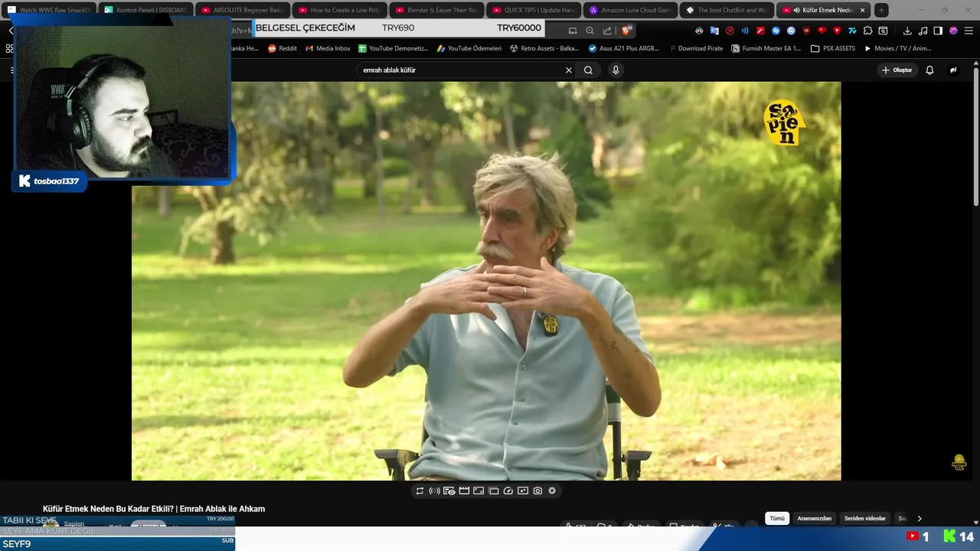Click the clapperboard icon under video

(464, 491)
